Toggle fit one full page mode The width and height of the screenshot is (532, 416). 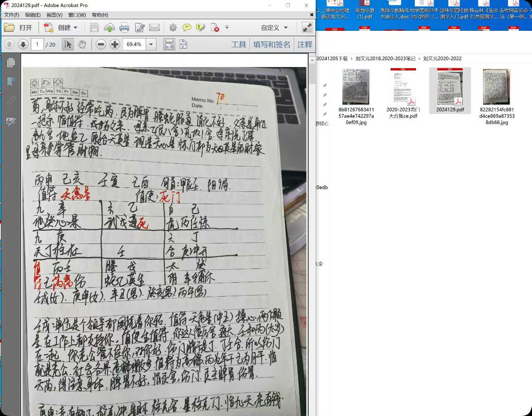tap(184, 44)
